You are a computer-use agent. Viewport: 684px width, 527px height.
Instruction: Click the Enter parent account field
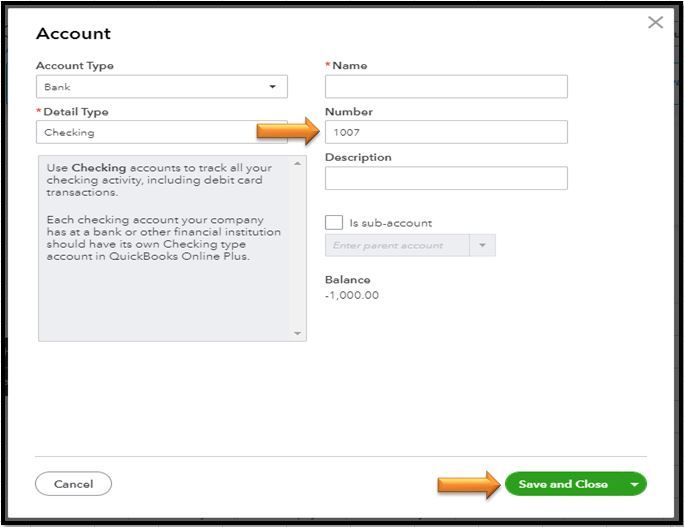[x=397, y=245]
